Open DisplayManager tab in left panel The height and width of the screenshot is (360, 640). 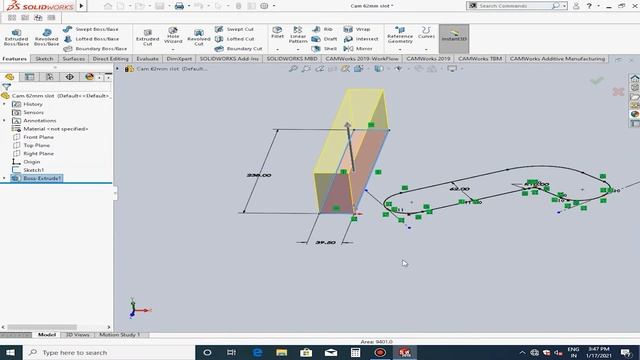(x=89, y=77)
